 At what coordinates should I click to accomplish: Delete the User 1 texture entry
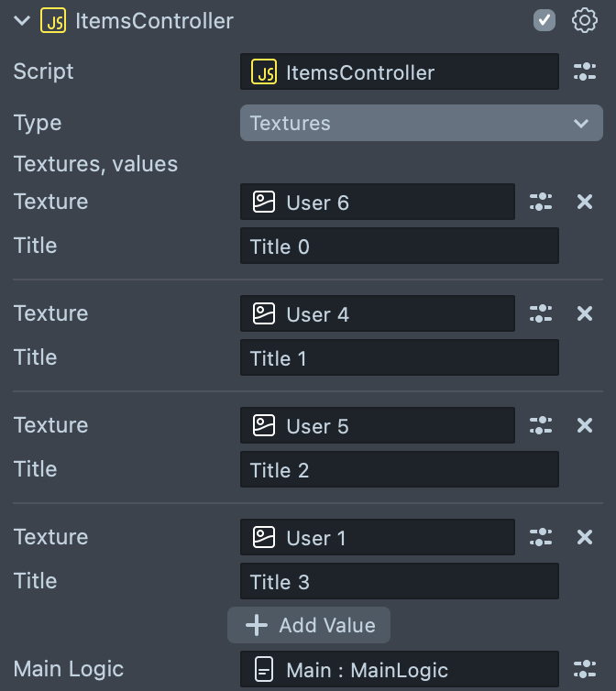pos(585,537)
